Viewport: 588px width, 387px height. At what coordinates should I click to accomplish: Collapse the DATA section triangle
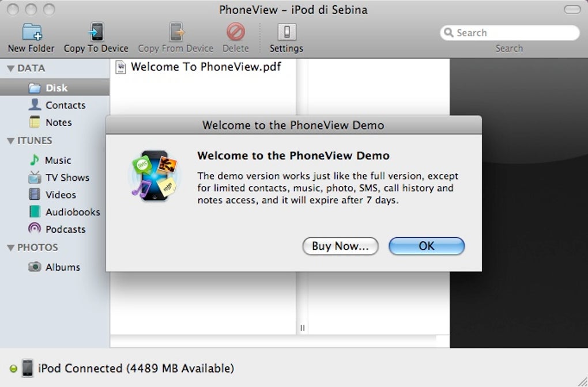[10, 69]
